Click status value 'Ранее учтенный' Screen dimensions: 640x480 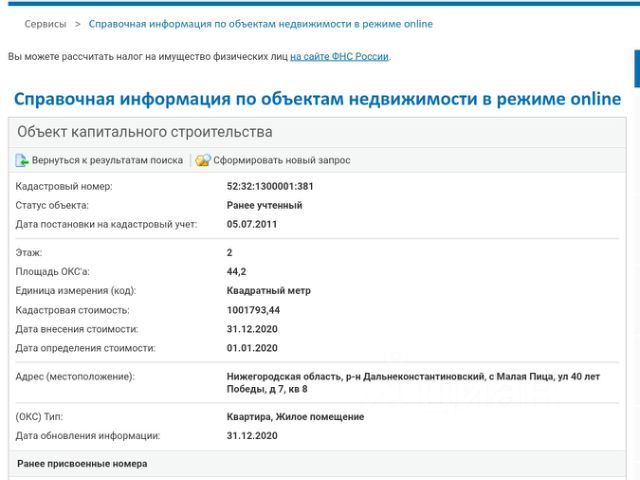[264, 205]
